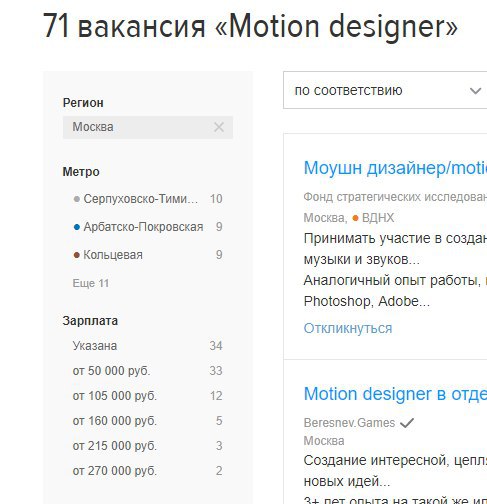Click the orange ВДНХ metro dot
The image size is (487, 504).
pos(355,218)
